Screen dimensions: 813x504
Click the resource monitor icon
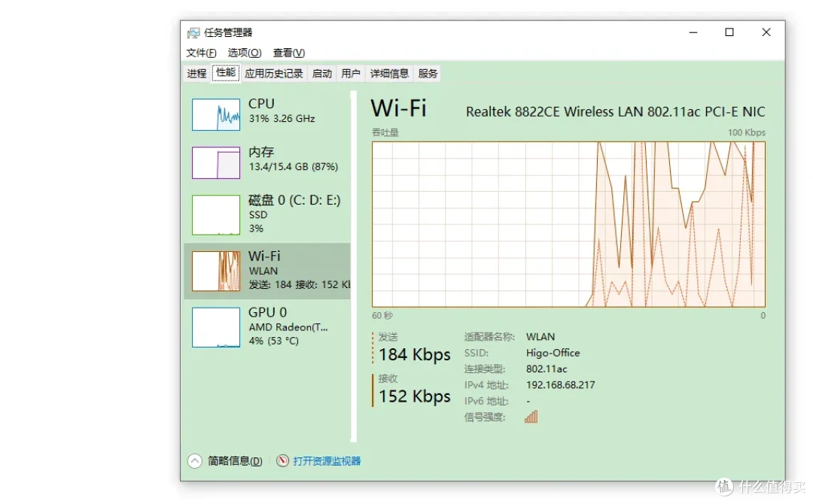click(x=282, y=460)
